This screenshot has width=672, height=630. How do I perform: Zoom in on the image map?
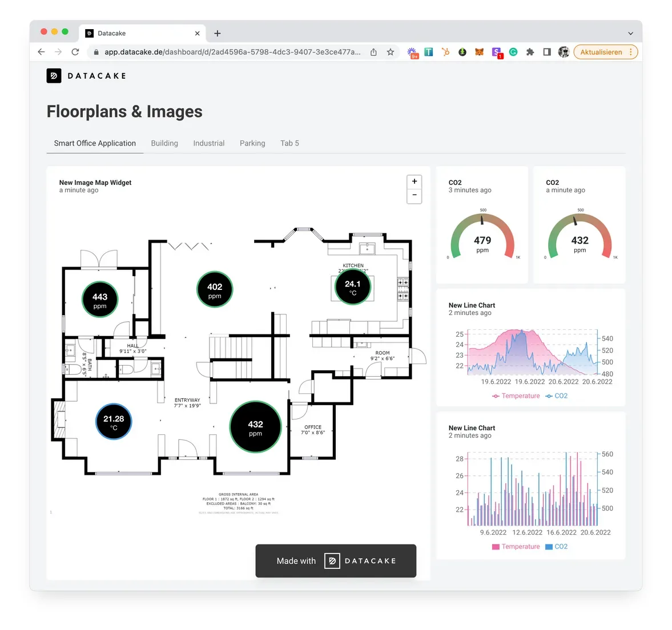[415, 181]
